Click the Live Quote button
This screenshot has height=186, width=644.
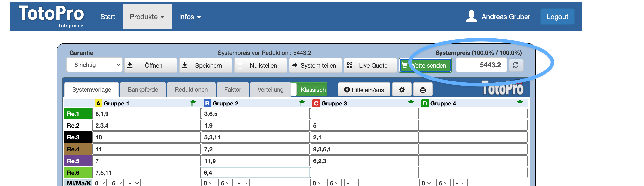pyautogui.click(x=370, y=65)
